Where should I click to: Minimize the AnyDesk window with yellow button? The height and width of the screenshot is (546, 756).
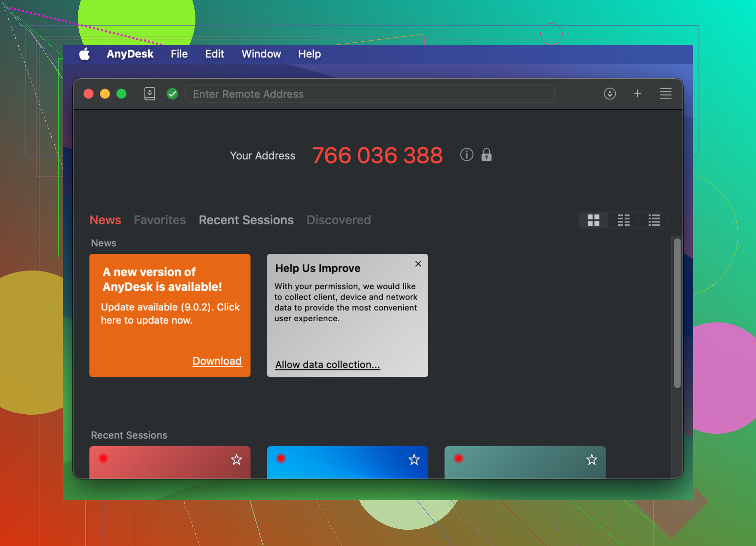tap(105, 93)
